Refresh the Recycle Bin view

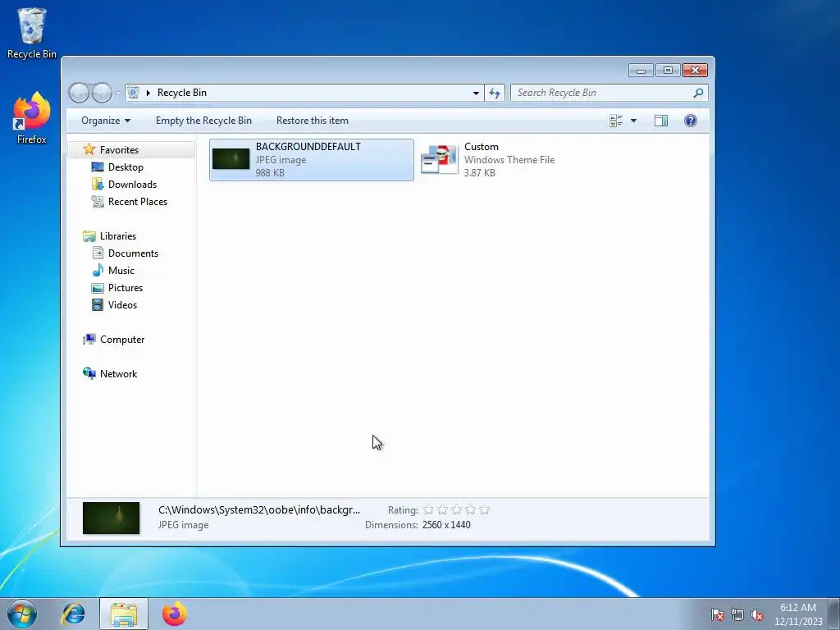[x=495, y=93]
